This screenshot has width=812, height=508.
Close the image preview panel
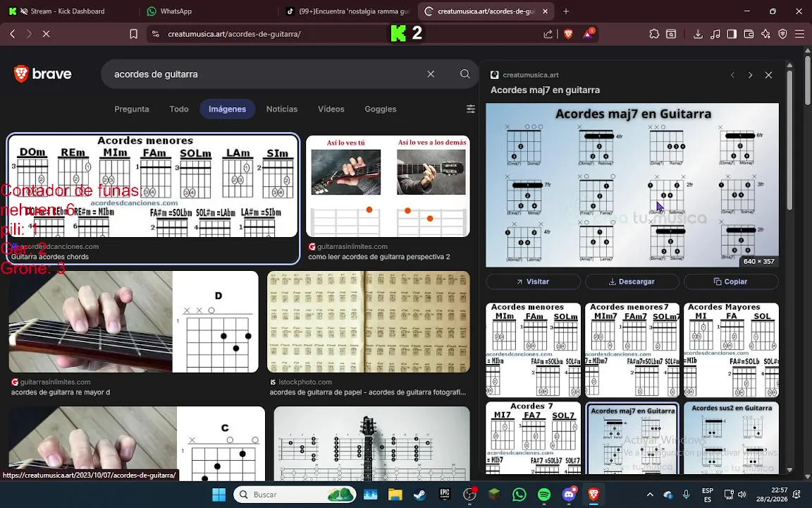(x=768, y=75)
